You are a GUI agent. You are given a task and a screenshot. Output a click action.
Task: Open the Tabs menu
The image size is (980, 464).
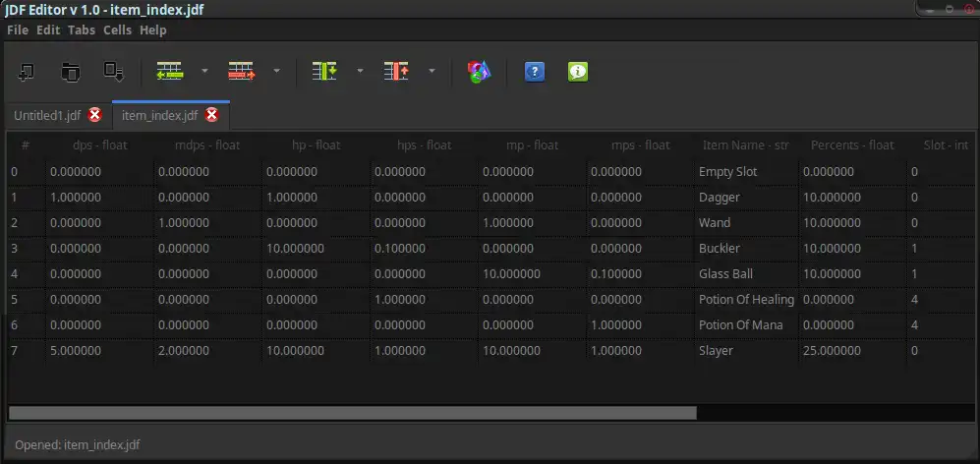82,30
